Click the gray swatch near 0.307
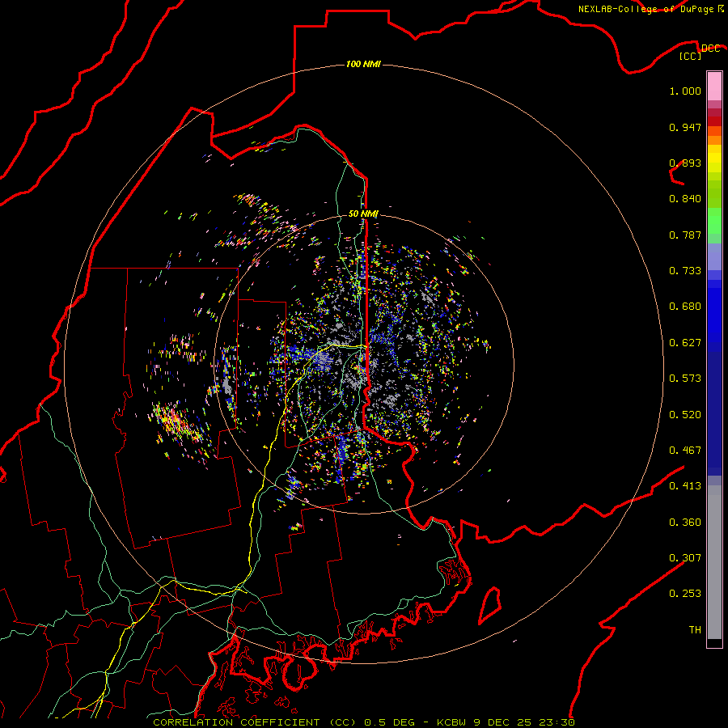Image resolution: width=728 pixels, height=728 pixels. click(x=714, y=562)
